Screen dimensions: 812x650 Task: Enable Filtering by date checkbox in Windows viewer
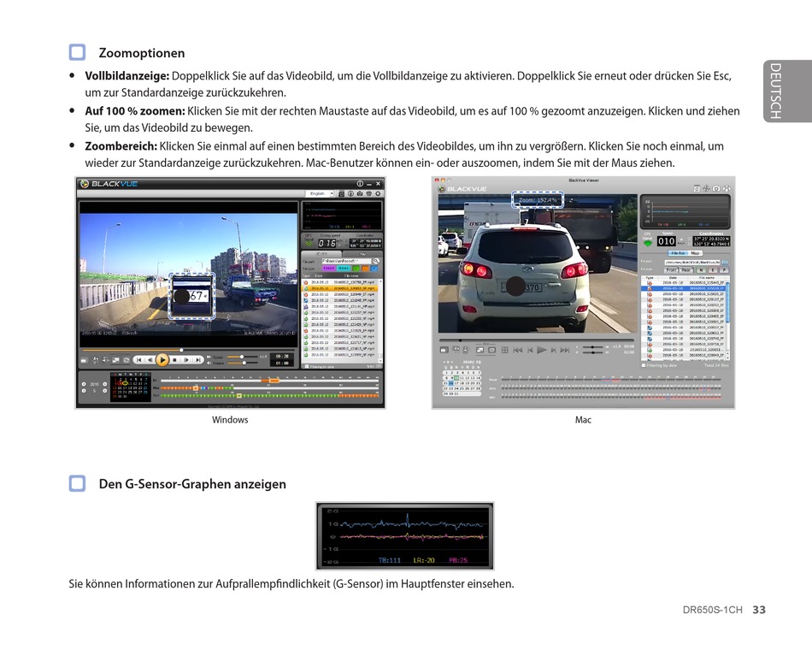click(307, 366)
